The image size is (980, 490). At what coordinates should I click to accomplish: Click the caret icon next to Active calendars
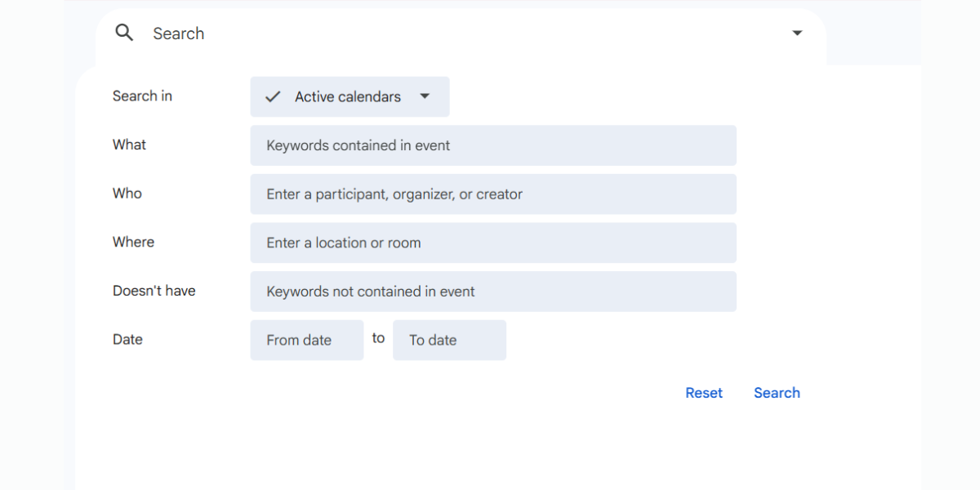[425, 96]
